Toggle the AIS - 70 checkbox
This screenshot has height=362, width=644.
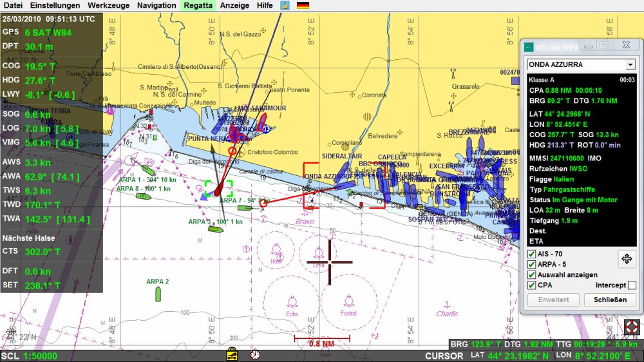(x=531, y=254)
